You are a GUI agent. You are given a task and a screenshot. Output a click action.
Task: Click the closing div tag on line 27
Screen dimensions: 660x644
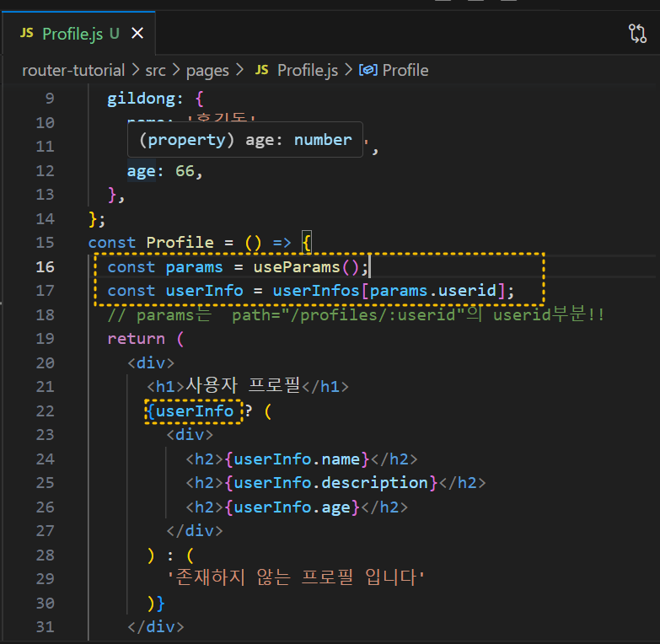pyautogui.click(x=195, y=531)
